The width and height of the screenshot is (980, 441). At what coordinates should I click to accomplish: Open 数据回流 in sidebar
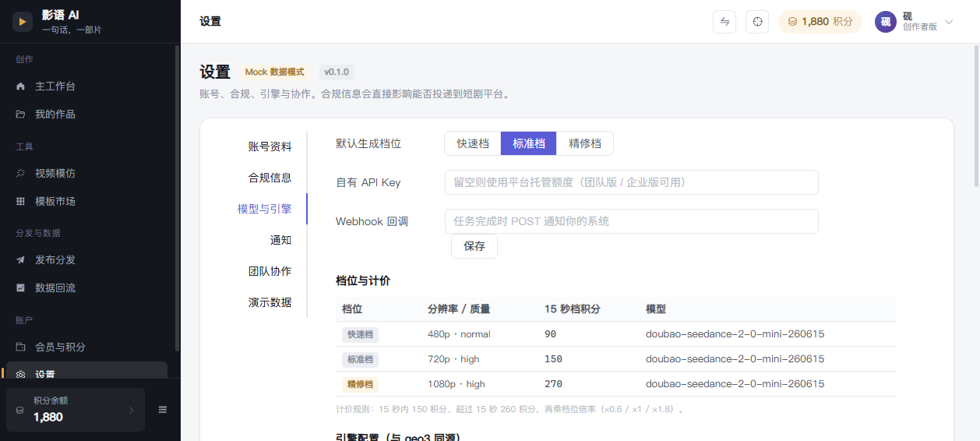(86, 288)
